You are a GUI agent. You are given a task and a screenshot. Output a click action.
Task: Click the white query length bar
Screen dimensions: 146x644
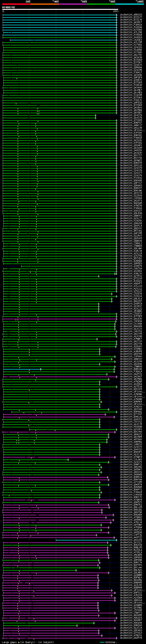coord(60,10)
